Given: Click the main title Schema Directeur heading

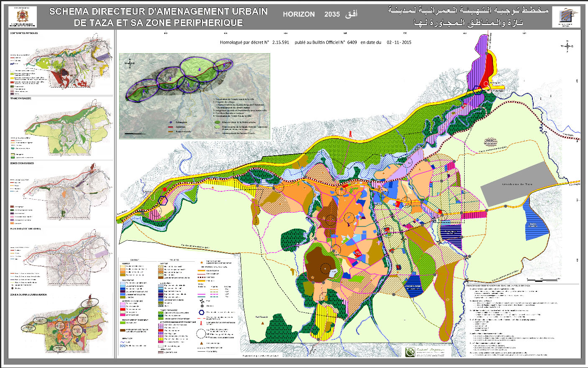Looking at the screenshot, I should tap(158, 17).
